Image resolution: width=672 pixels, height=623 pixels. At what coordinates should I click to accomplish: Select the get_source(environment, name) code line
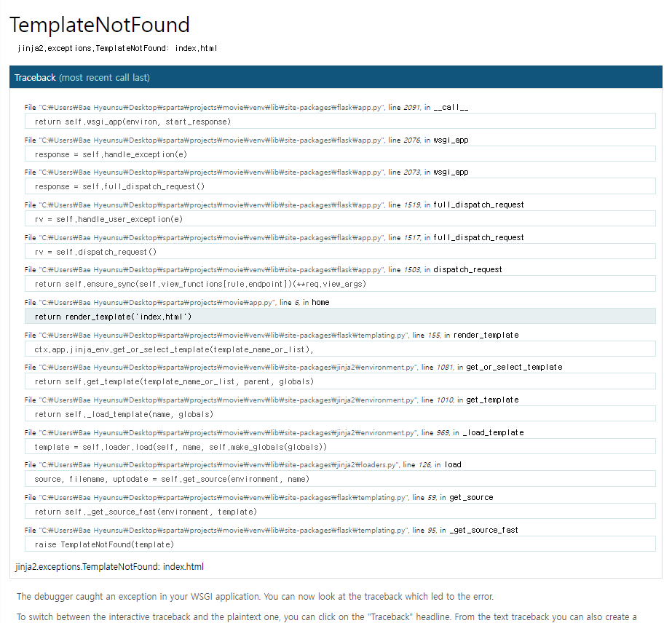tap(340, 479)
